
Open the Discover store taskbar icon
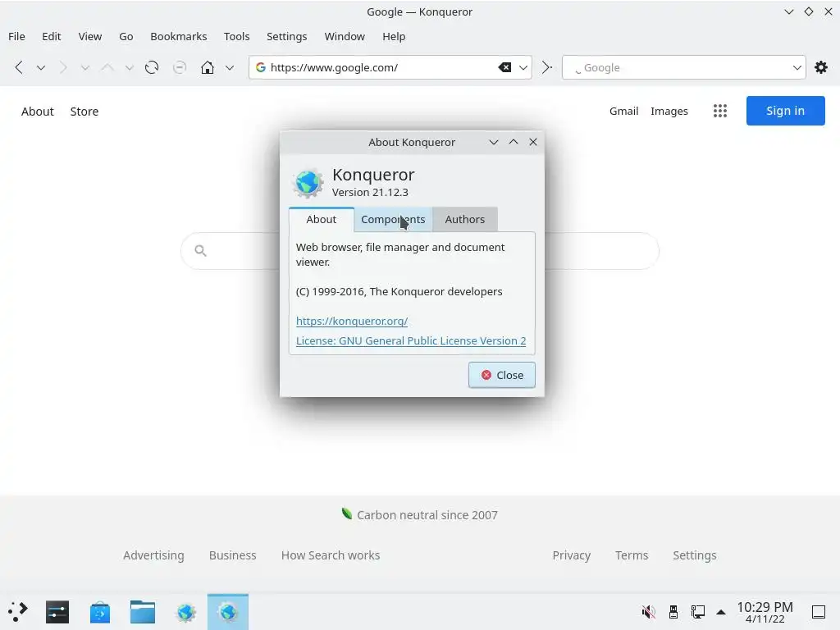click(x=99, y=612)
